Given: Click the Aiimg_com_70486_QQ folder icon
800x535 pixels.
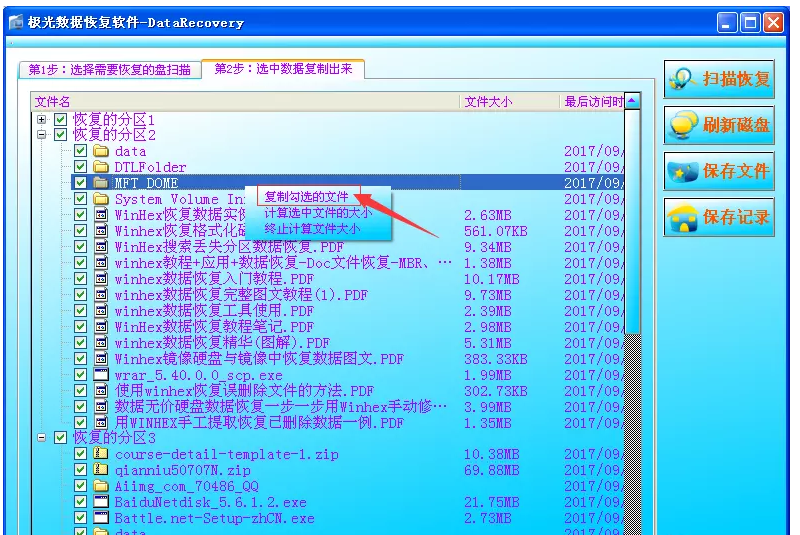Looking at the screenshot, I should pyautogui.click(x=101, y=486).
